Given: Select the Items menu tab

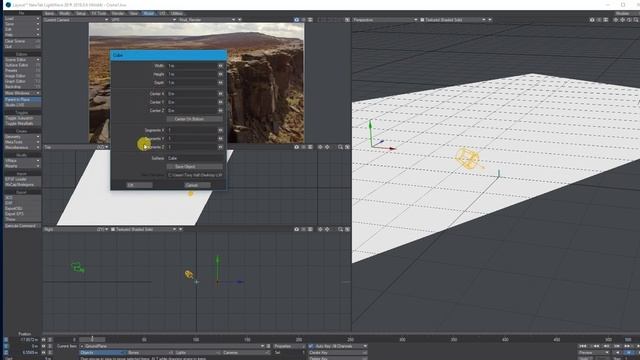Looking at the screenshot, I should [x=49, y=13].
